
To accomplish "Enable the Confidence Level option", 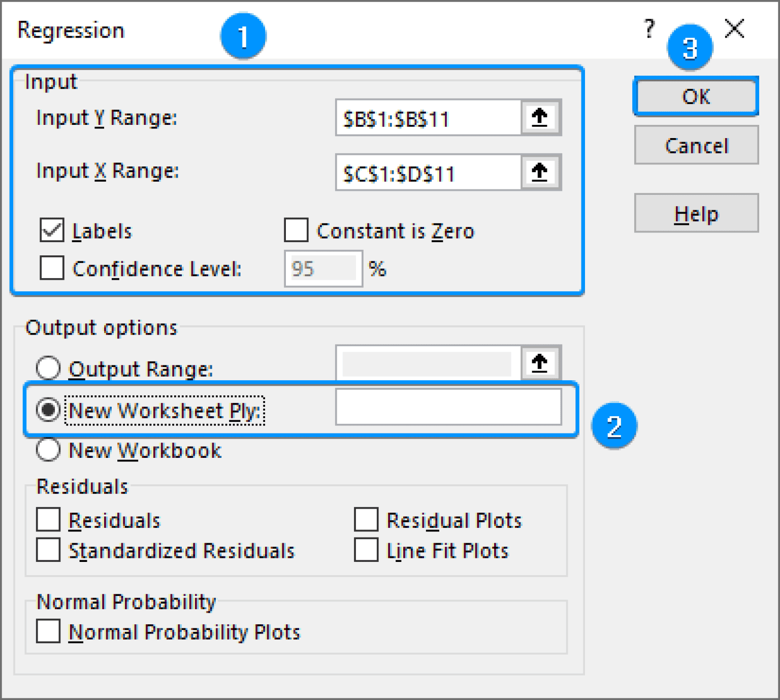I will point(51,269).
